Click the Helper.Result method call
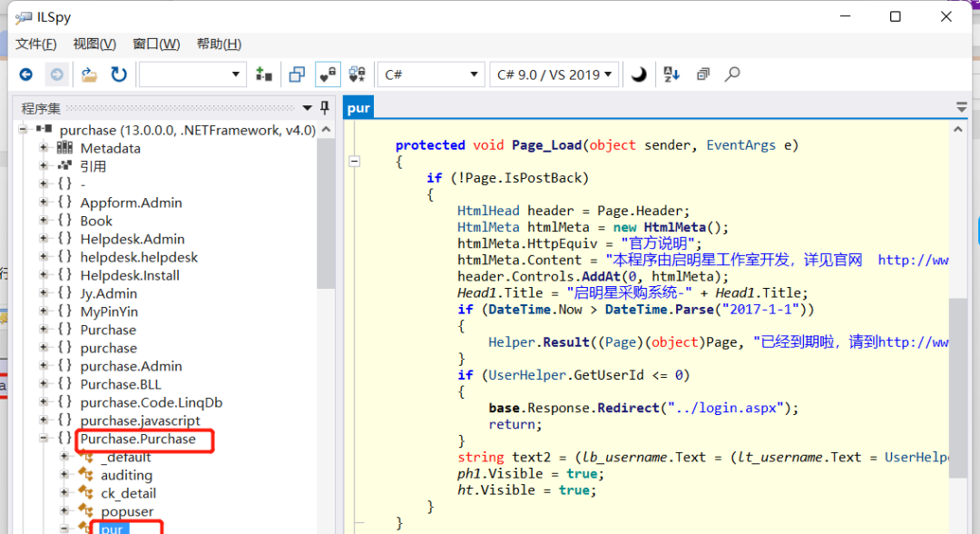The height and width of the screenshot is (534, 980). click(x=539, y=342)
